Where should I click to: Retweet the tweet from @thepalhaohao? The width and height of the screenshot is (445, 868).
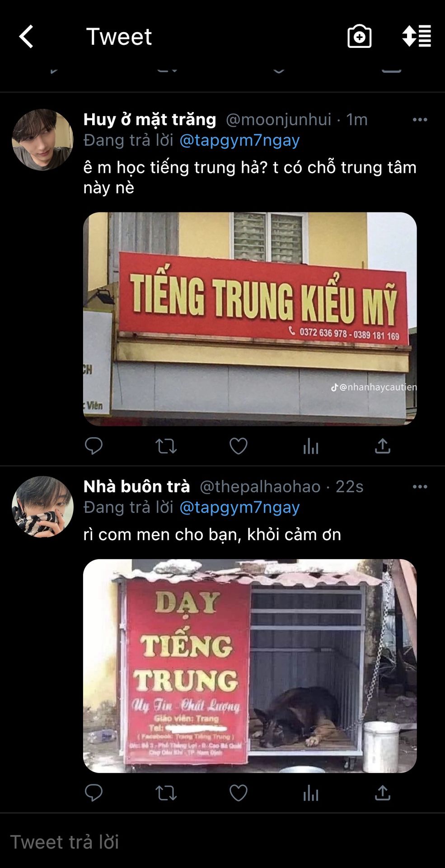(x=166, y=793)
